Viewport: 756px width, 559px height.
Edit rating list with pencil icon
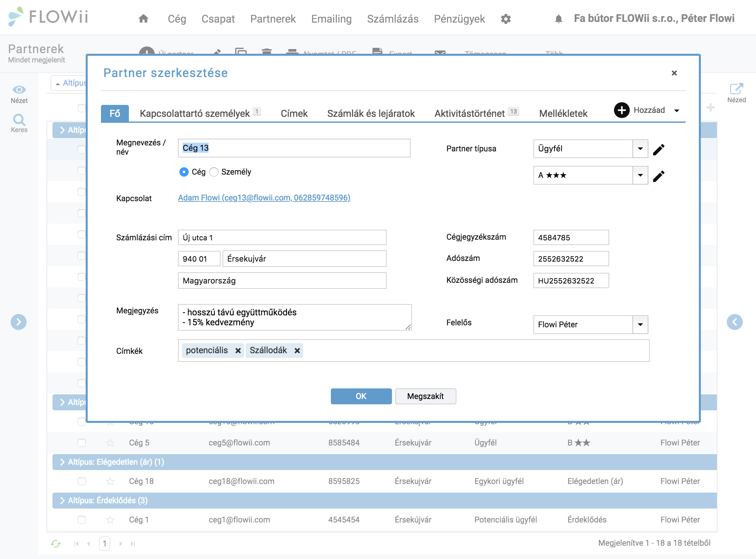click(658, 176)
